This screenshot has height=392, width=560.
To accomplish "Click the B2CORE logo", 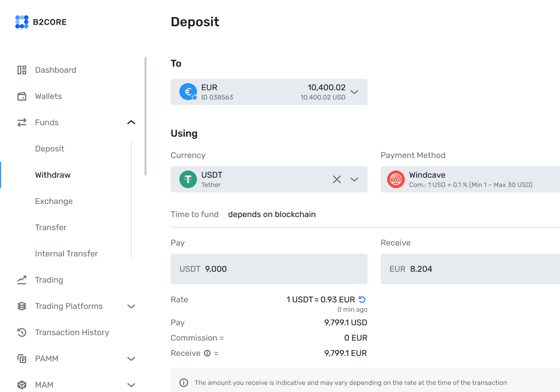I will pos(41,22).
